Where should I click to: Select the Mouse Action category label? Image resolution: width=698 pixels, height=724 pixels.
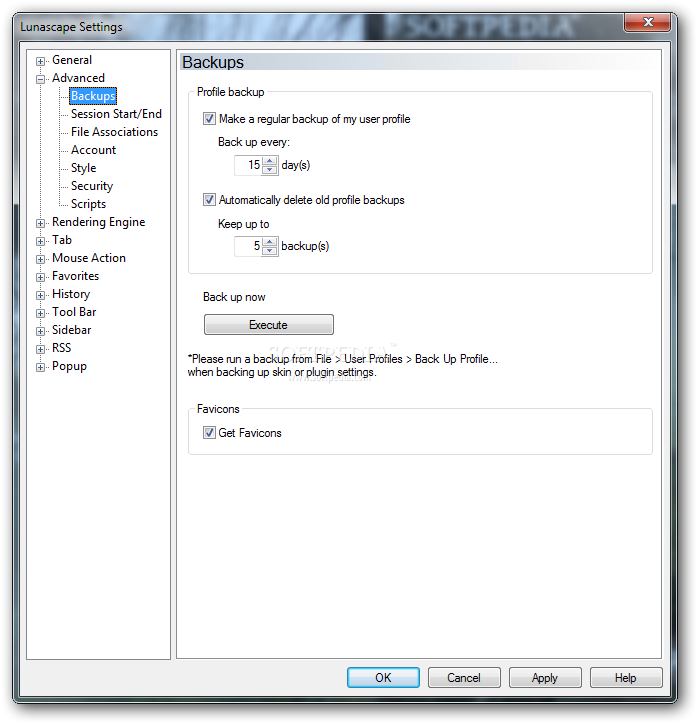89,258
